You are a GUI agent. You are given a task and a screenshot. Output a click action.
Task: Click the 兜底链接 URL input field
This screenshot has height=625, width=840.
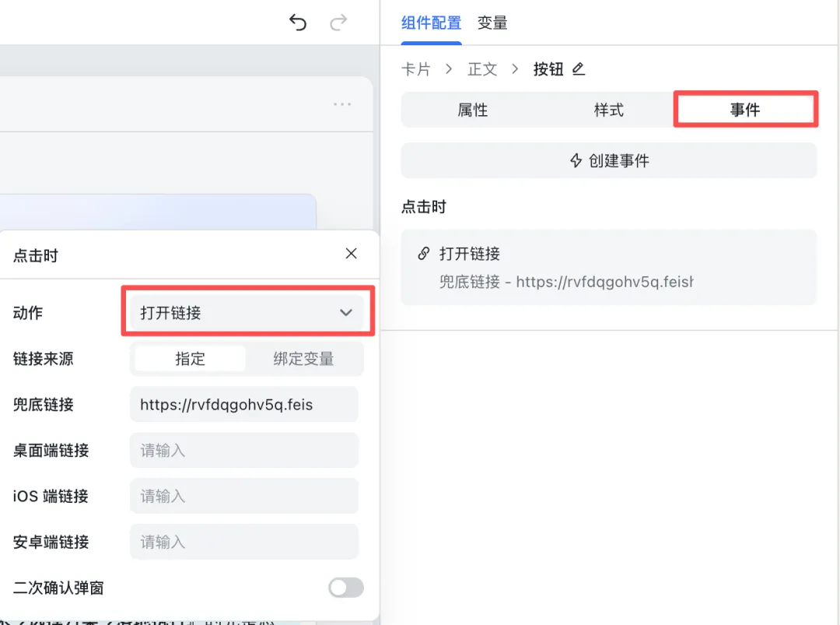[x=243, y=405]
